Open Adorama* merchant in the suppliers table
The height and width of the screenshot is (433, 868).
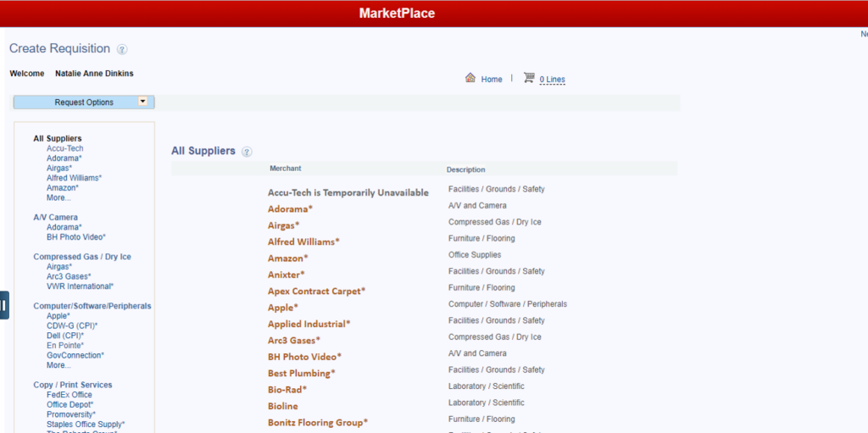290,209
